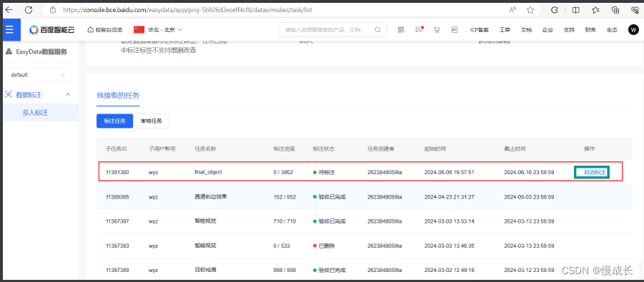Open the browser extensions puzzle icon
644x282 pixels.
[554, 10]
